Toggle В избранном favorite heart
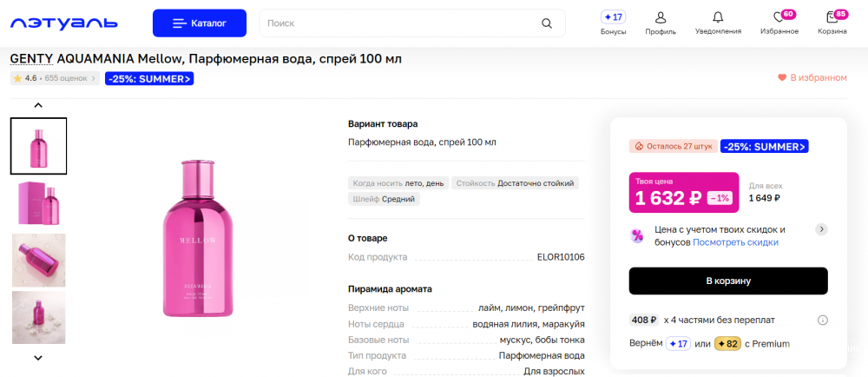Image resolution: width=868 pixels, height=377 pixels. [x=812, y=78]
